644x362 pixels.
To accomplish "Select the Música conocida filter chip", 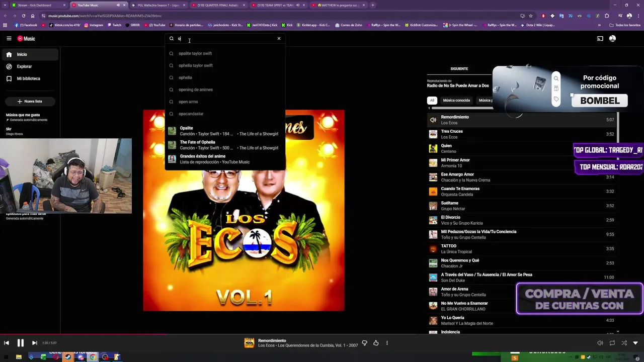I will click(456, 100).
